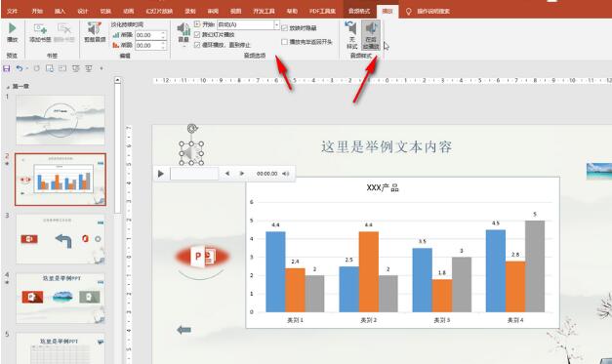Customize the quick access toolbar dropdown

click(102, 68)
